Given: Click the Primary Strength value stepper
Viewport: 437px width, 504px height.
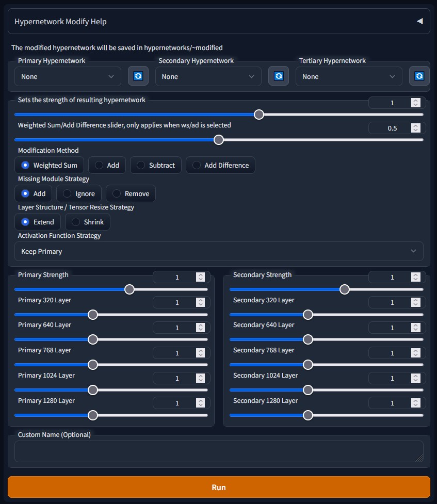Looking at the screenshot, I should [200, 277].
